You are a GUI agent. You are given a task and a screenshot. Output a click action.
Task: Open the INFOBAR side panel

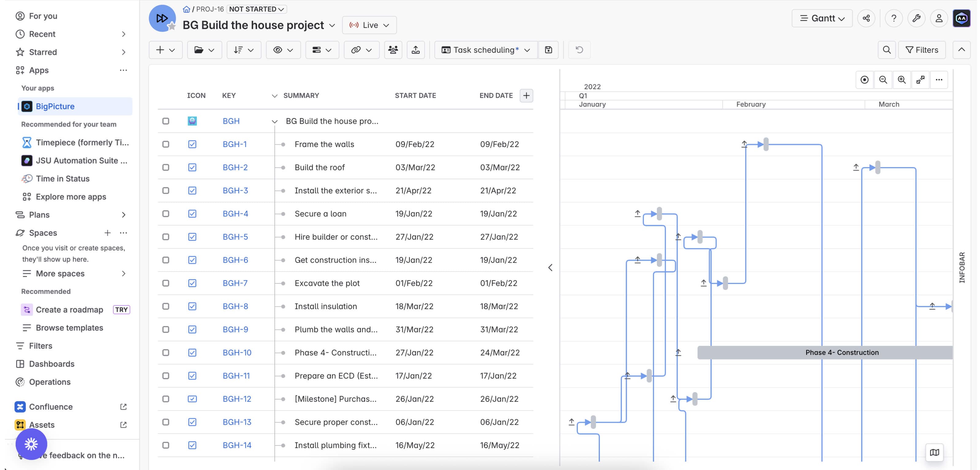coord(962,267)
